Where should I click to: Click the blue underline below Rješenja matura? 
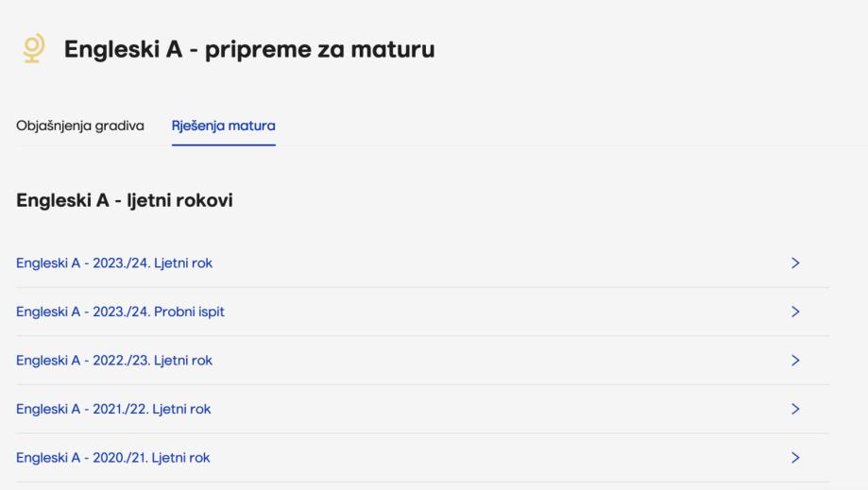coord(223,144)
